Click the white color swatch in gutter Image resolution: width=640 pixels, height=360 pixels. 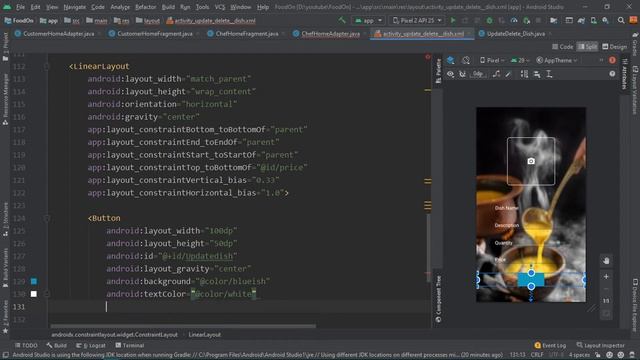click(33, 294)
